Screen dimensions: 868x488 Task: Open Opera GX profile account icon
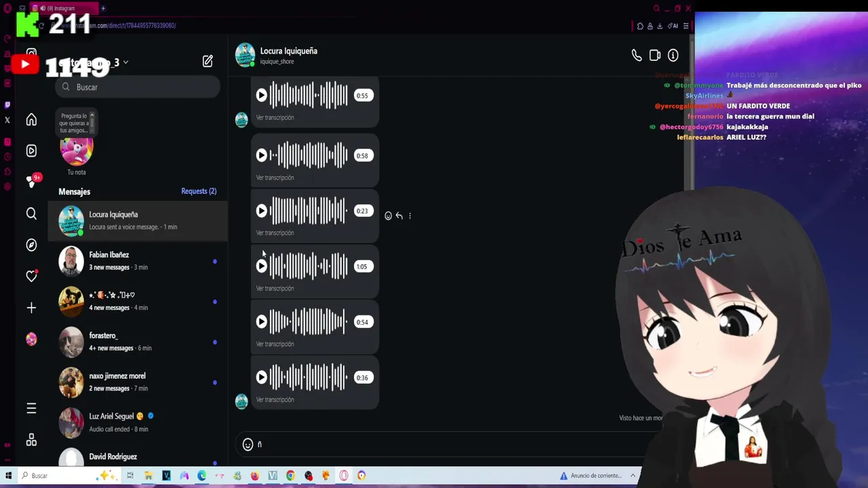(650, 26)
